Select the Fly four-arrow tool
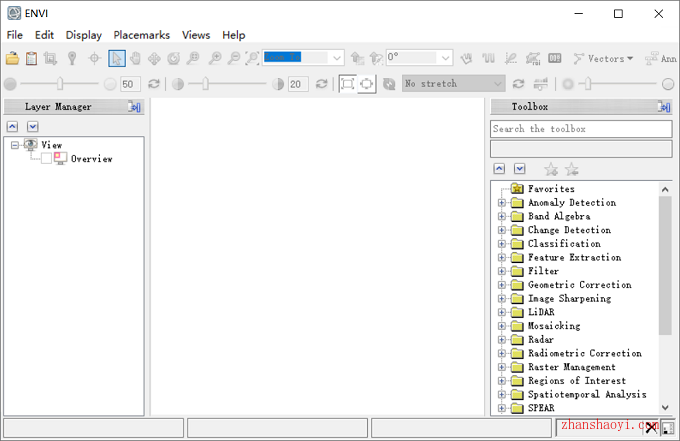This screenshot has height=441, width=680. (x=154, y=58)
